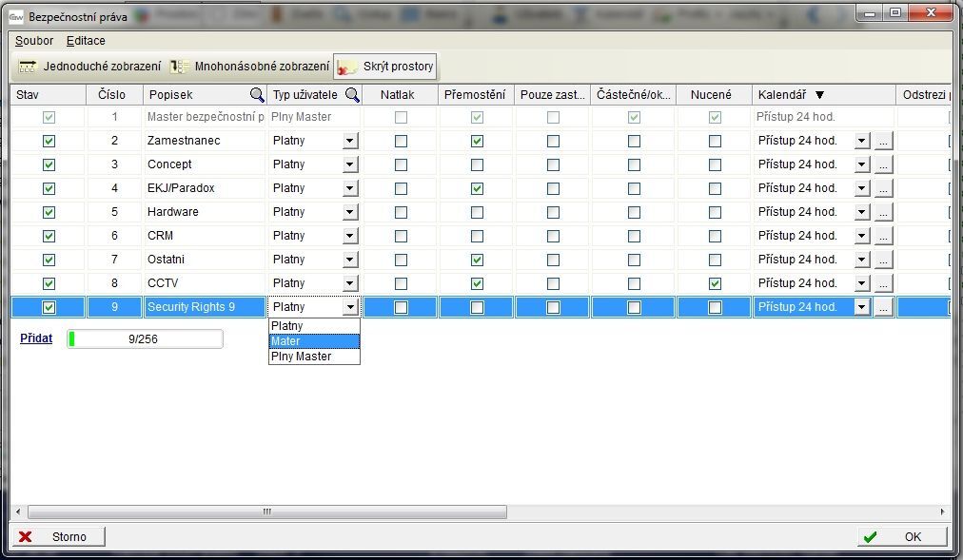Viewport: 963px width, 560px height.
Task: Open the Soubor menu
Action: tap(34, 41)
